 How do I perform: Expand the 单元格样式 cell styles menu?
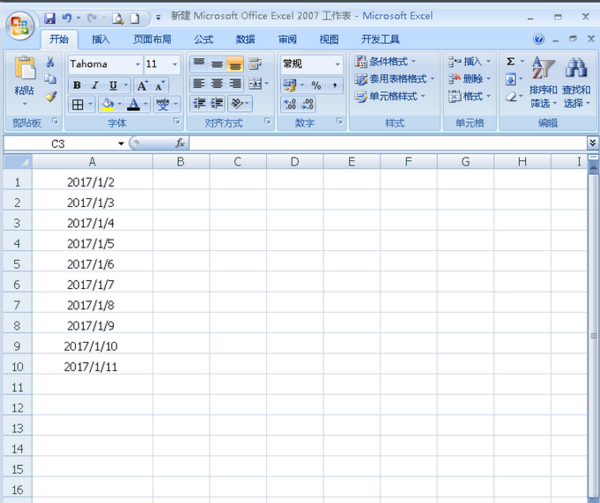[390, 96]
